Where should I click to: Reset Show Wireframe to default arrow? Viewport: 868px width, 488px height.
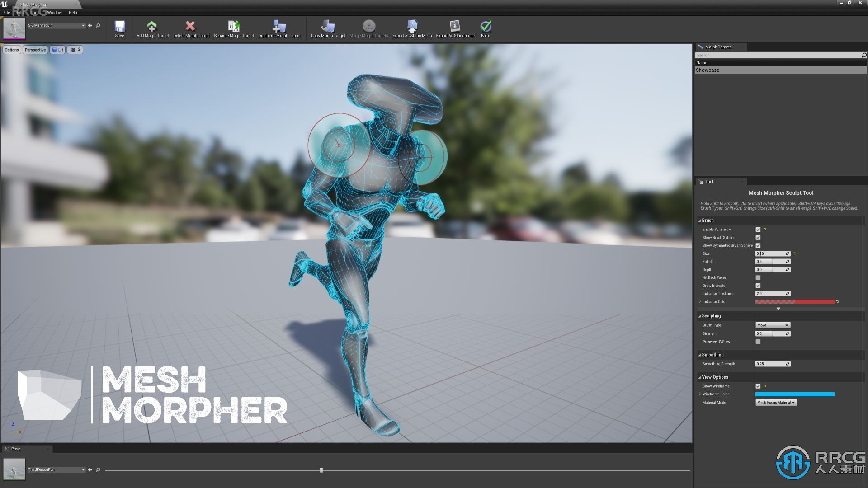[x=765, y=386]
